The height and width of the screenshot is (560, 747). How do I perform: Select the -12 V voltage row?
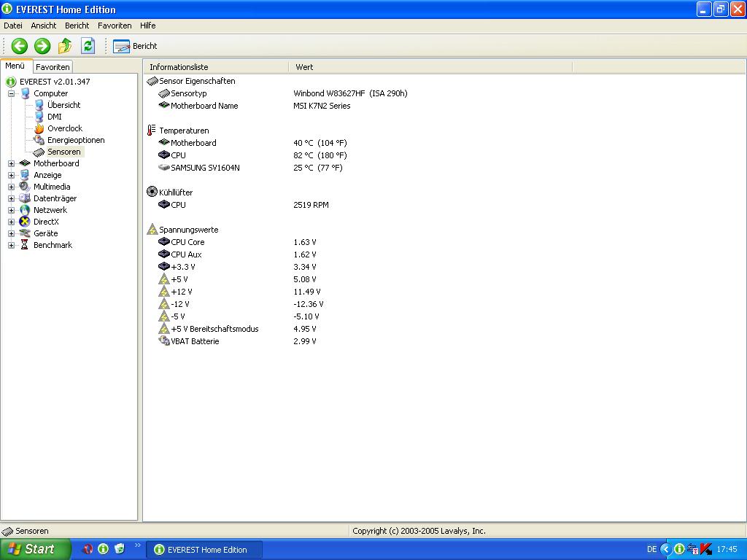(241, 304)
